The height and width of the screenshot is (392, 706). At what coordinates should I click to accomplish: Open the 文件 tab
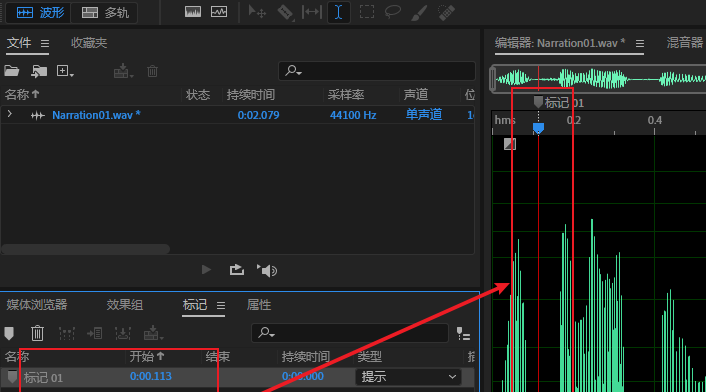[x=19, y=43]
